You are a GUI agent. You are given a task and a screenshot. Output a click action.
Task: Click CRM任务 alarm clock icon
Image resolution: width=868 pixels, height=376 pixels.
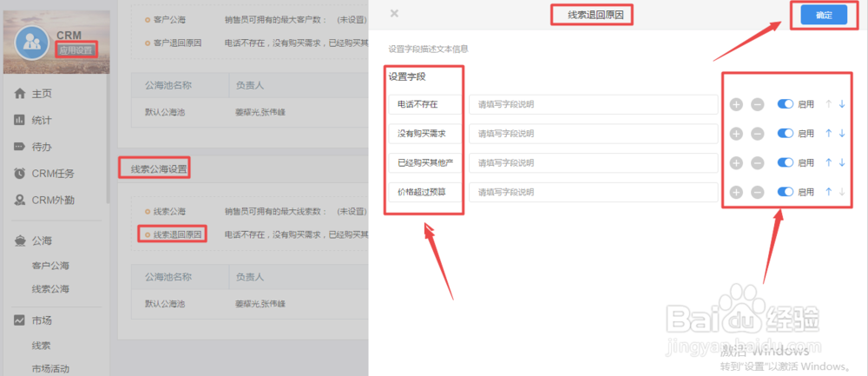(19, 174)
